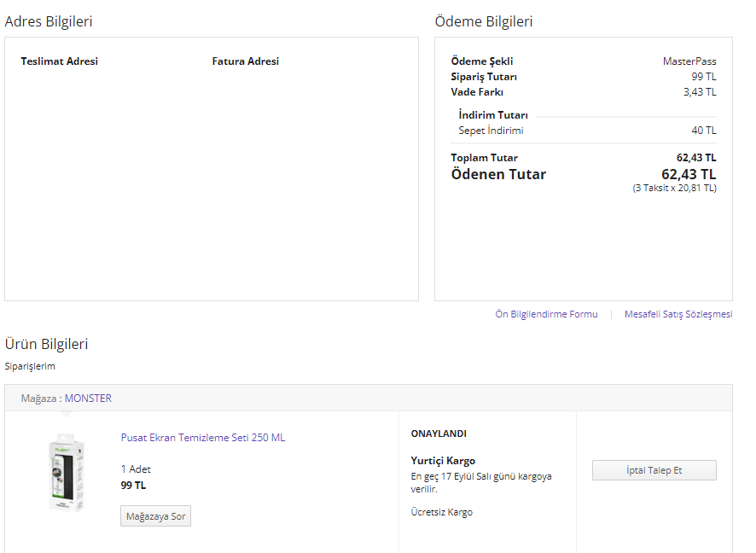Image resolution: width=756 pixels, height=553 pixels.
Task: Click the ONAYLANDI order status
Action: pos(439,434)
